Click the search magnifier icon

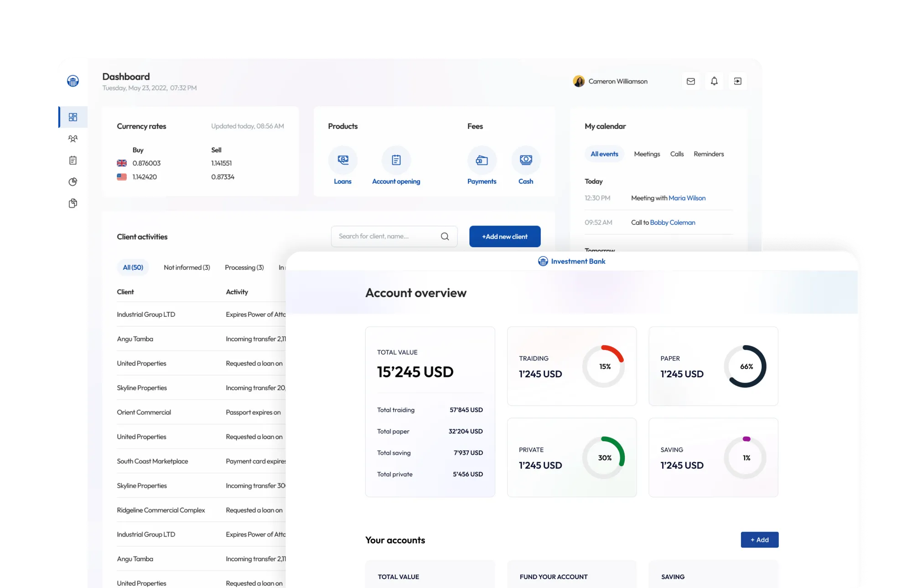coord(445,236)
